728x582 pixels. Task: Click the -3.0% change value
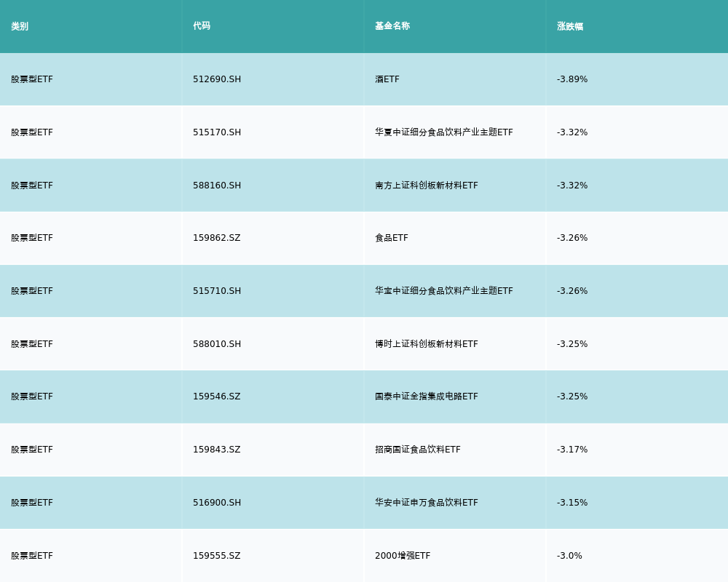point(569,556)
